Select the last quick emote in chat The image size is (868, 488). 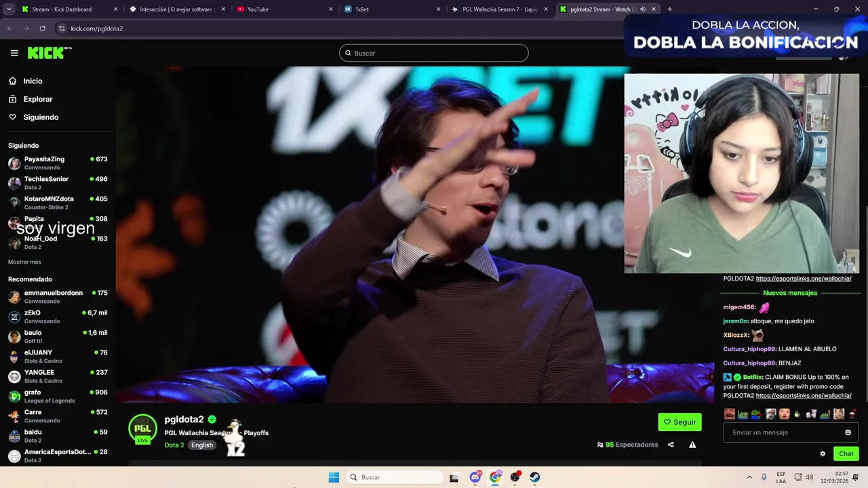pyautogui.click(x=852, y=413)
